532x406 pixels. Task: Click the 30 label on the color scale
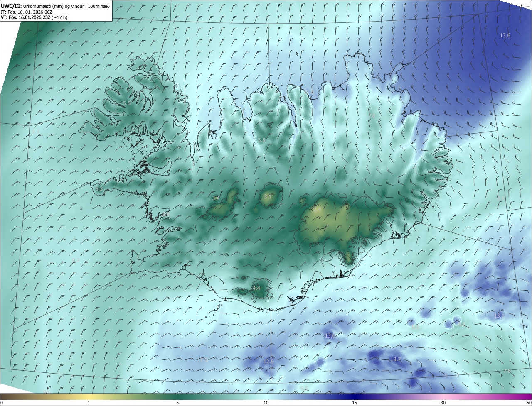pyautogui.click(x=443, y=403)
